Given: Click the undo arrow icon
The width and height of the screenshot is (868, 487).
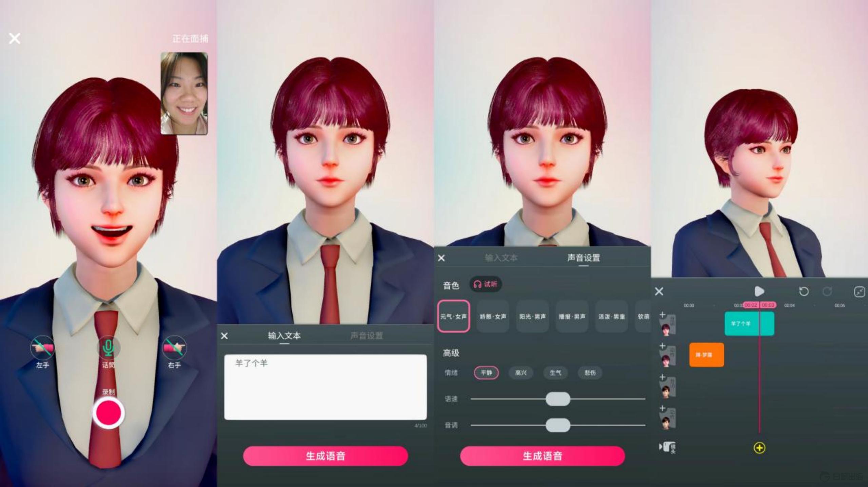Looking at the screenshot, I should coord(804,291).
